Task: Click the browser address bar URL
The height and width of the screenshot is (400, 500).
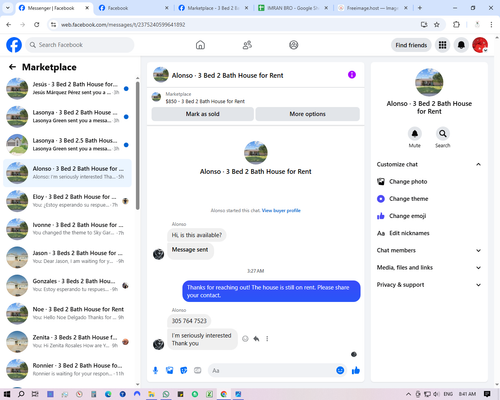Action: pyautogui.click(x=123, y=25)
